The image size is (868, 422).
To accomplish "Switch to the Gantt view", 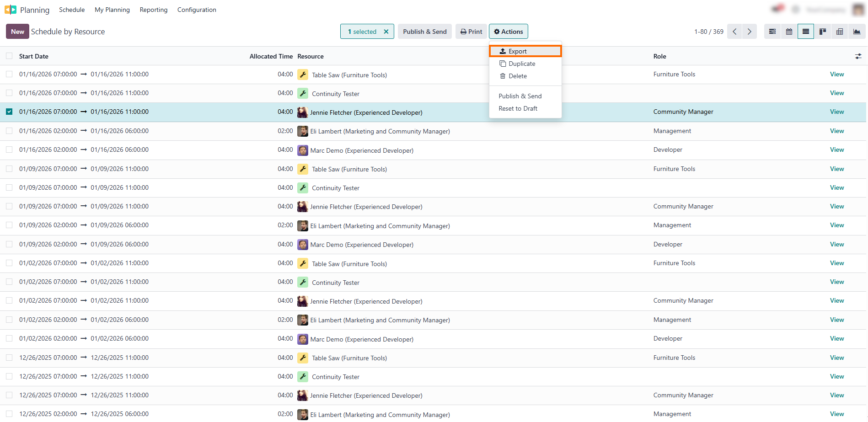I will 772,32.
